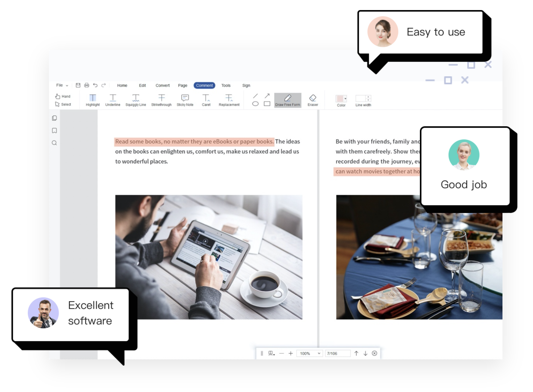The width and height of the screenshot is (533, 392).
Task: Click the Line width value box
Action: [x=361, y=99]
